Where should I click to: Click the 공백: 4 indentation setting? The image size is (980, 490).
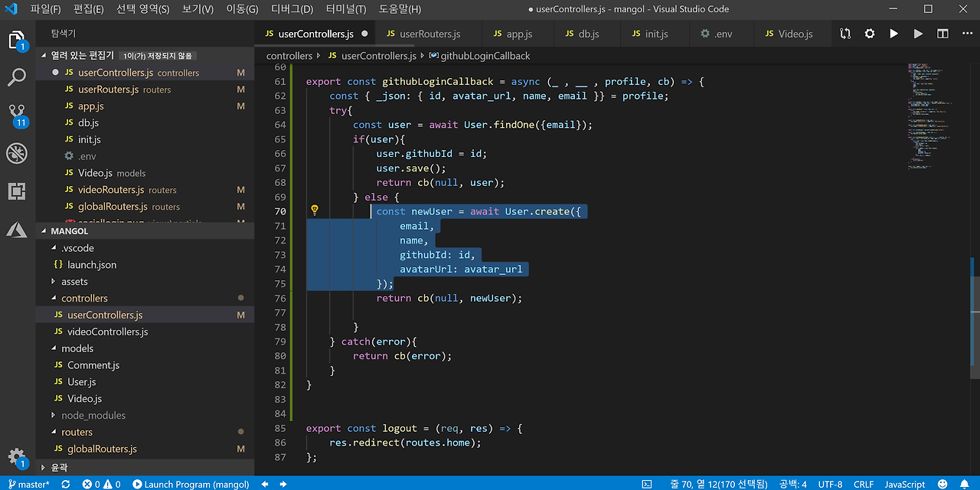pos(793,484)
